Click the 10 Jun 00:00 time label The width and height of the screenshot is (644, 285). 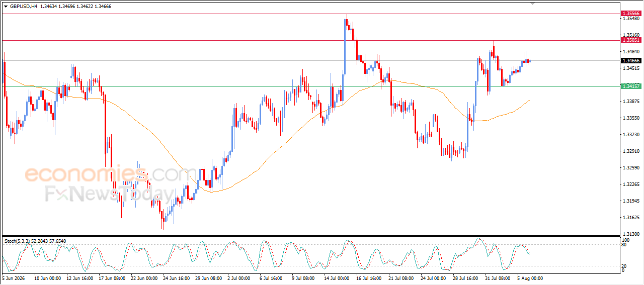[x=47, y=278]
